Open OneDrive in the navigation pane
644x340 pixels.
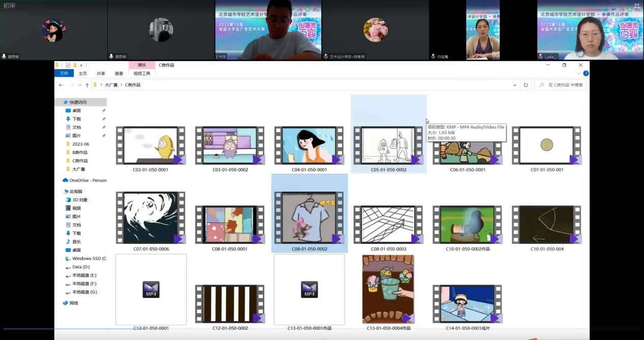pos(84,180)
